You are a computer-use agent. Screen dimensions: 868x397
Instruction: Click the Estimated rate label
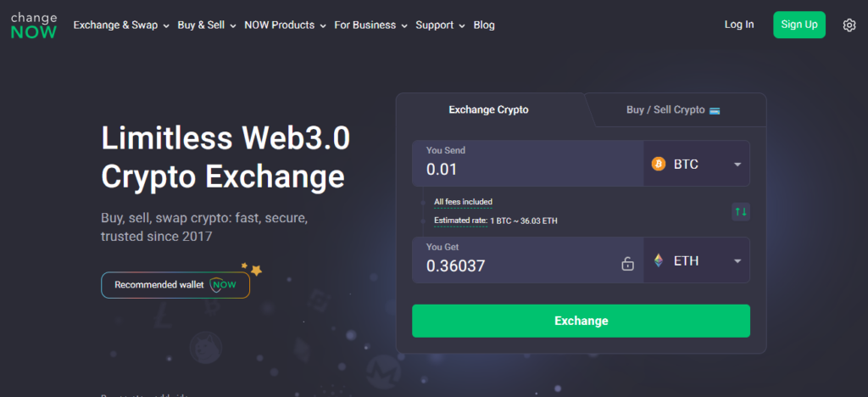pos(460,221)
